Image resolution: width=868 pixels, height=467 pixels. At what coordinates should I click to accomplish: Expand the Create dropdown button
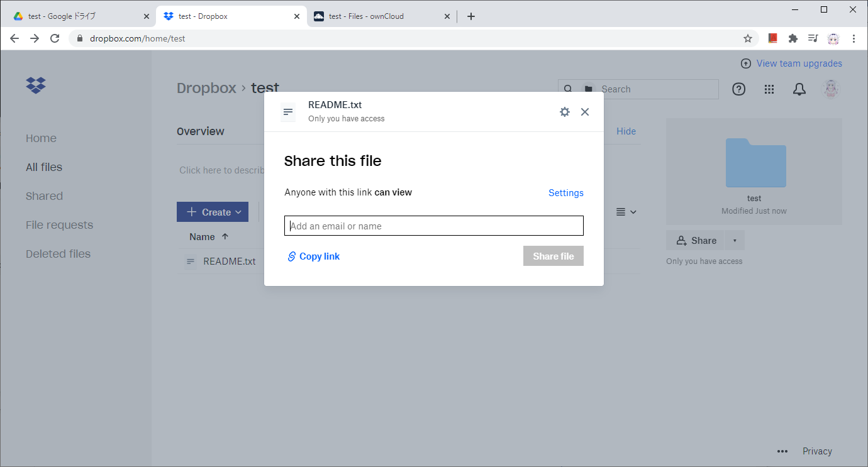coord(213,212)
